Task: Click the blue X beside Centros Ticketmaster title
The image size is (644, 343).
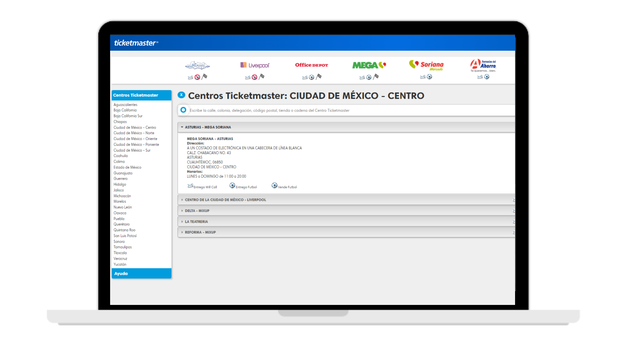Action: point(181,95)
